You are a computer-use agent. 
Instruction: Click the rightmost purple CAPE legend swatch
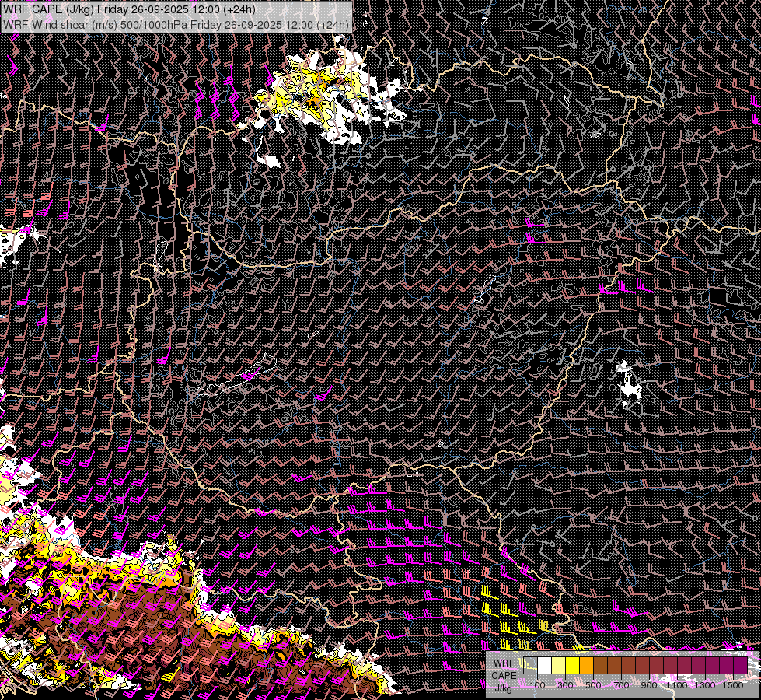[740, 665]
